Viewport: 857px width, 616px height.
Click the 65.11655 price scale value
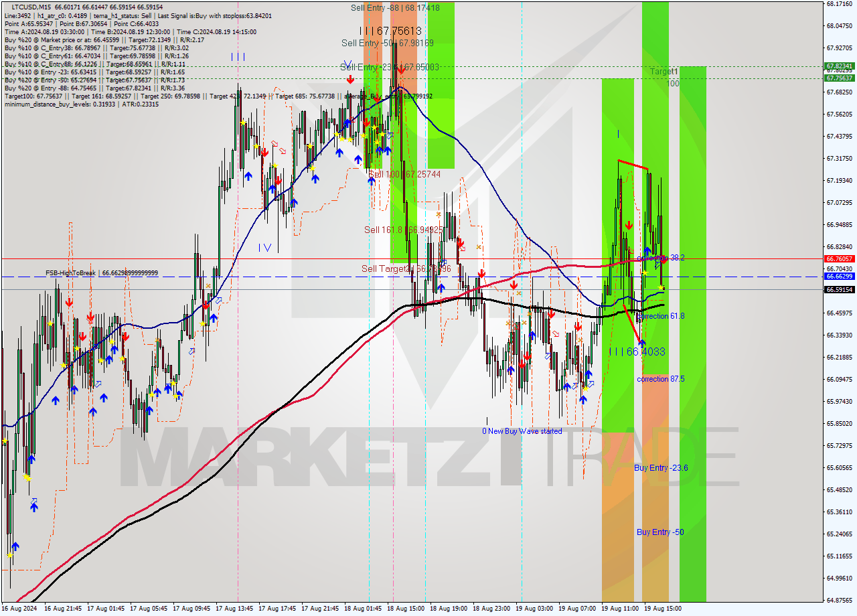(x=839, y=556)
